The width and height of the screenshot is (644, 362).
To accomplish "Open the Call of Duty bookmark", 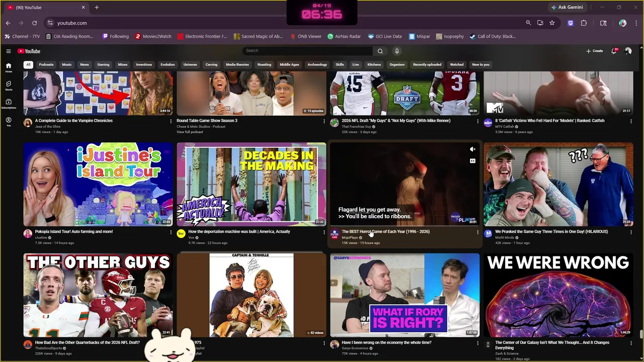I will [493, 36].
